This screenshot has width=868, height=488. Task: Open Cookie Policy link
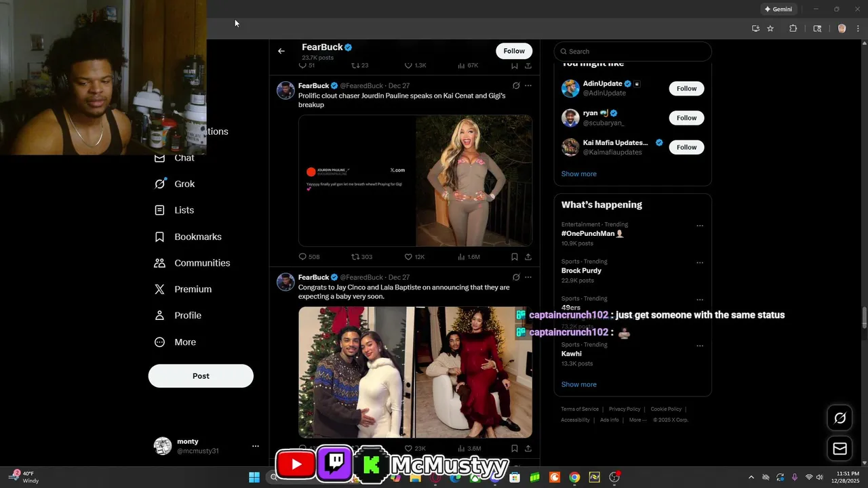coord(666,409)
